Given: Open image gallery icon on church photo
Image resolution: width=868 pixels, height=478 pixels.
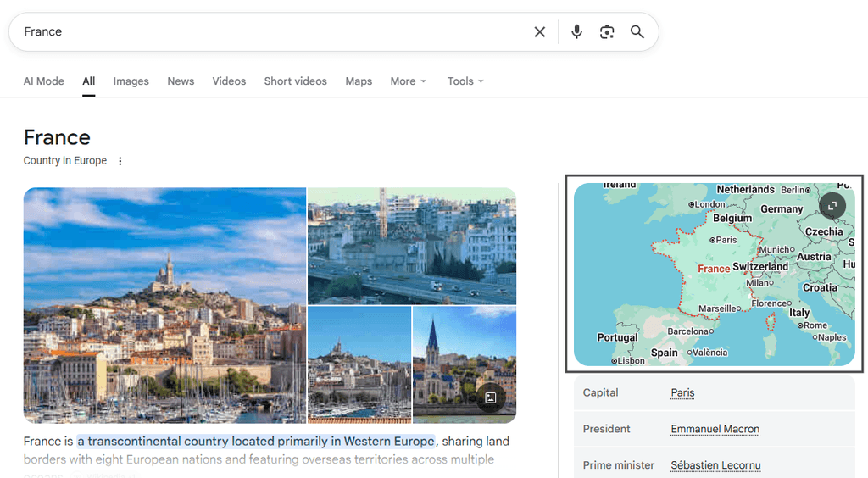Looking at the screenshot, I should pos(491,397).
